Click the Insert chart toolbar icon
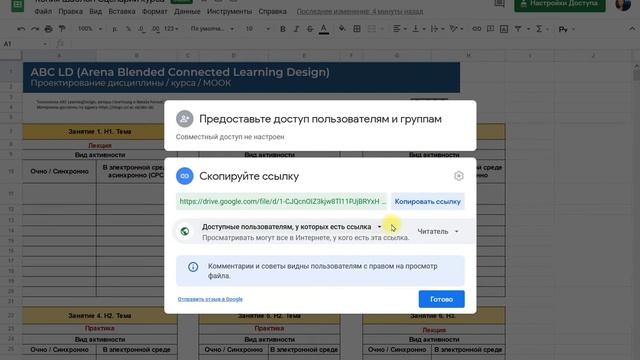This screenshot has height=360, width=640. [504, 29]
